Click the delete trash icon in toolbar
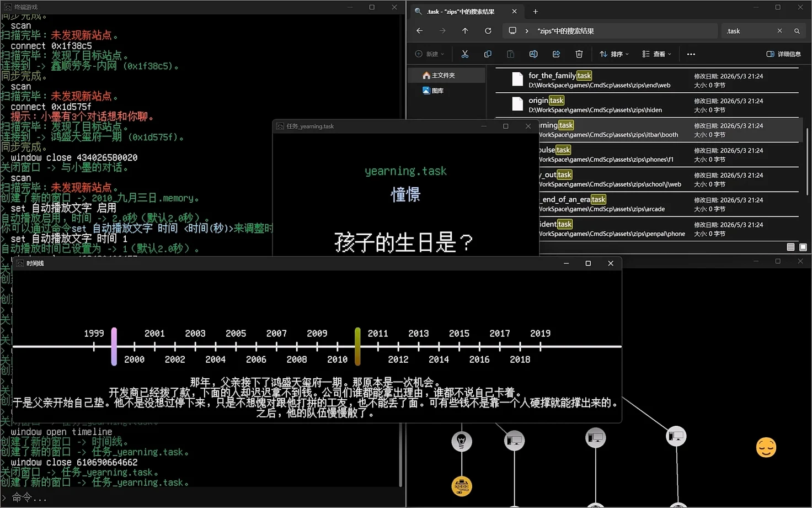 tap(579, 54)
